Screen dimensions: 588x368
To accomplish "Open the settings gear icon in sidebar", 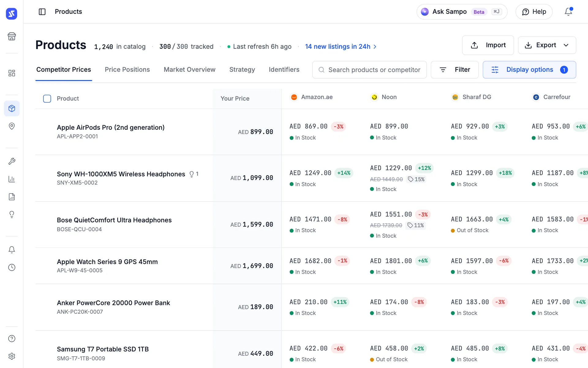I will point(12,356).
